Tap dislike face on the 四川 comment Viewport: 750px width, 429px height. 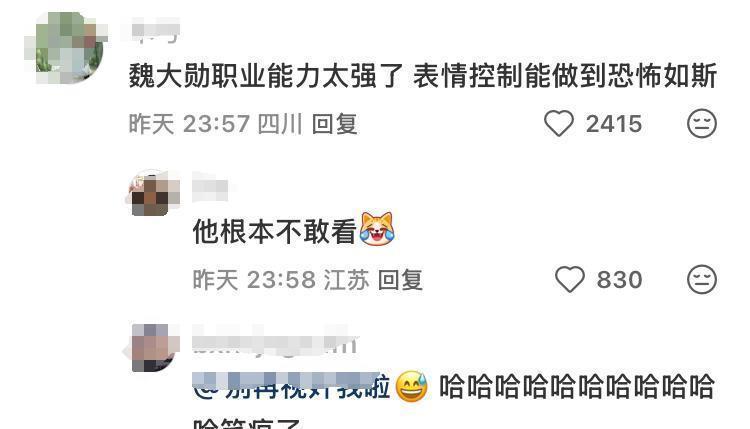[x=702, y=123]
